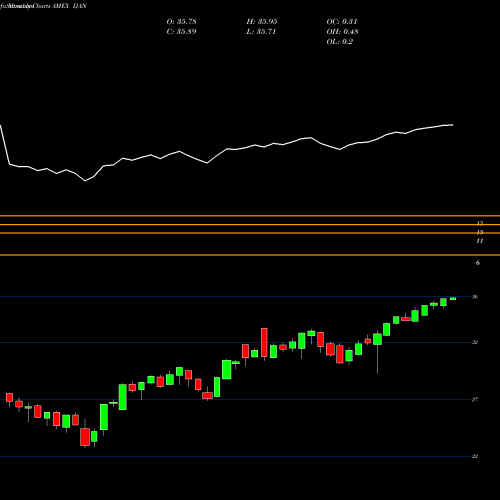This screenshot has height=500, width=500.
Task: Click the AMEX IJAN ticker title
Action: click(x=69, y=6)
